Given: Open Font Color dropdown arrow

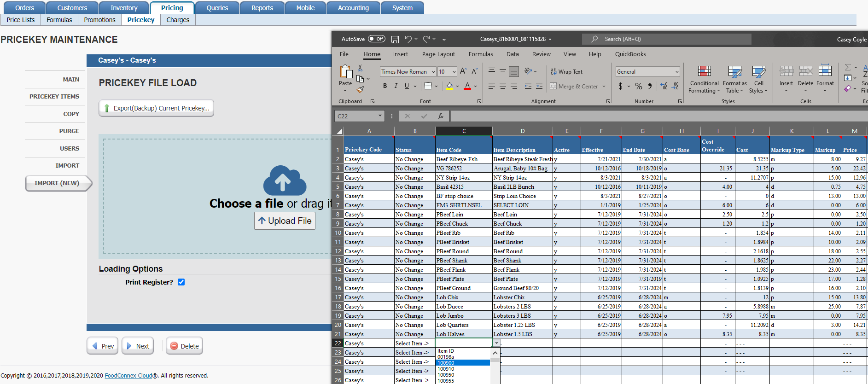Looking at the screenshot, I should point(475,87).
